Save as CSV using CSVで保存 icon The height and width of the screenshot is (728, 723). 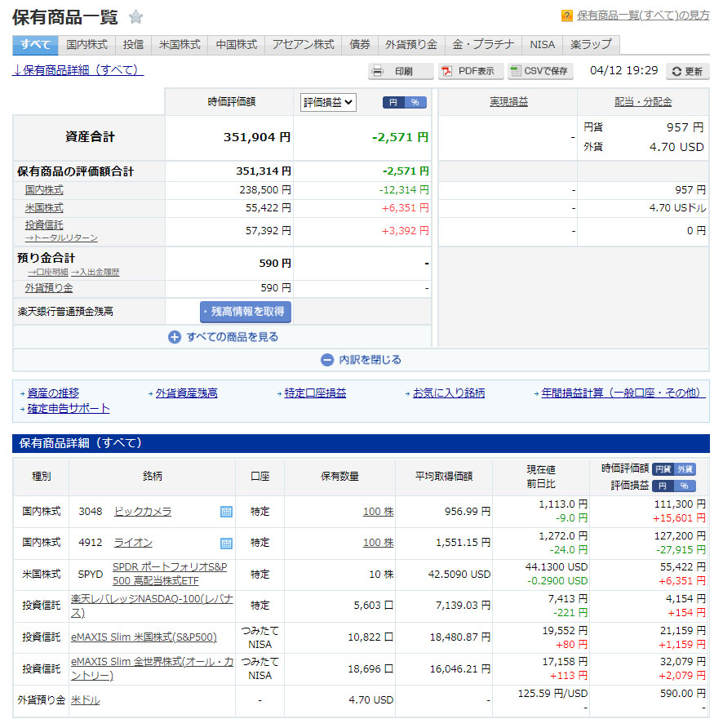tap(516, 72)
